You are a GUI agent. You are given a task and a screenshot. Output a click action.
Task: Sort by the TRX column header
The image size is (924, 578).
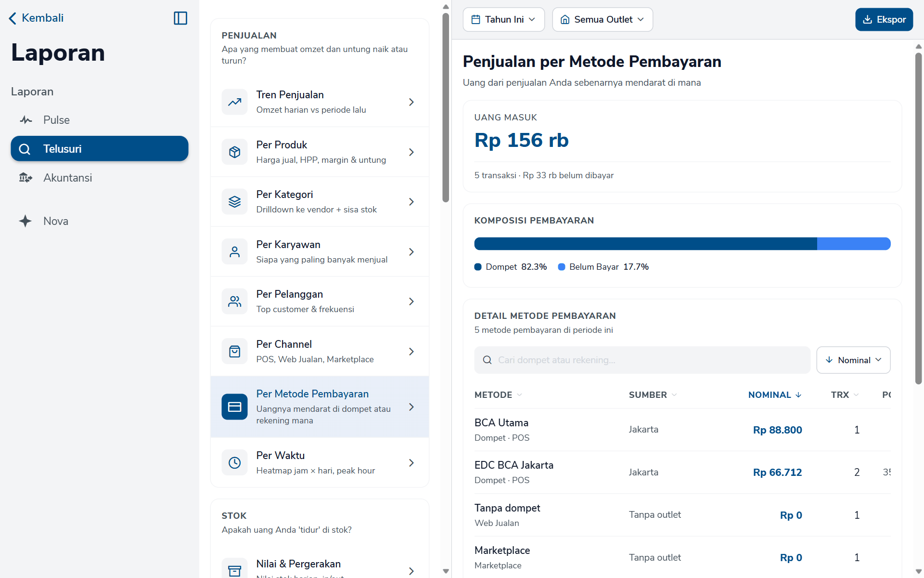pyautogui.click(x=845, y=395)
